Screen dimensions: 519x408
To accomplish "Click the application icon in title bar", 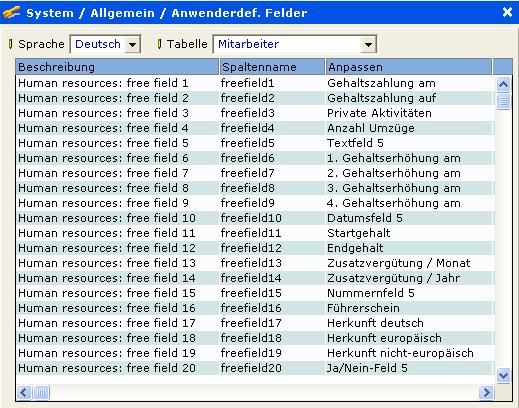I will pos(11,13).
